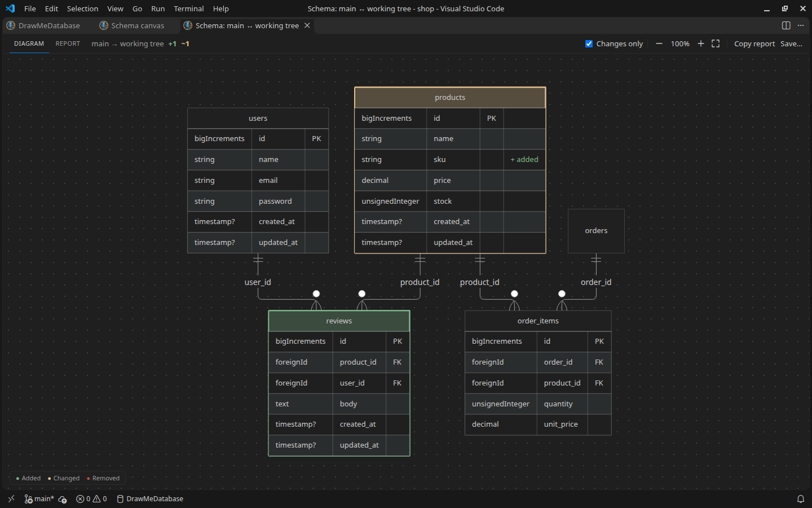Open the Edit menu
812x508 pixels.
coord(51,8)
